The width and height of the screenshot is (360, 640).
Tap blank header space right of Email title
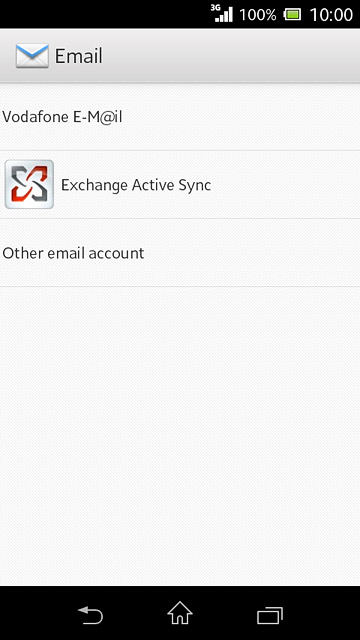pos(231,56)
